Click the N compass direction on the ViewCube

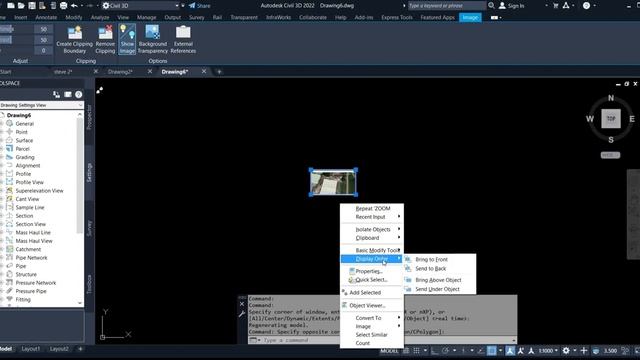[611, 98]
